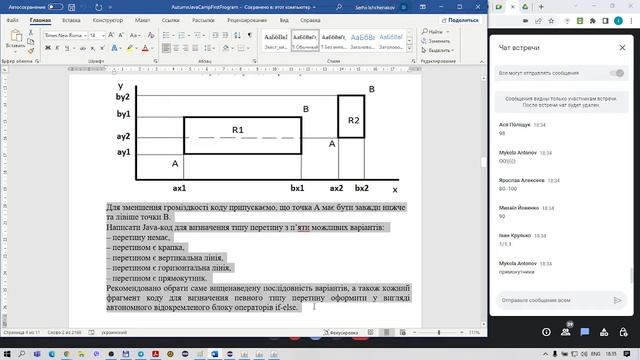Toggle Italic formatting
This screenshot has width=640, height=360.
(x=57, y=48)
